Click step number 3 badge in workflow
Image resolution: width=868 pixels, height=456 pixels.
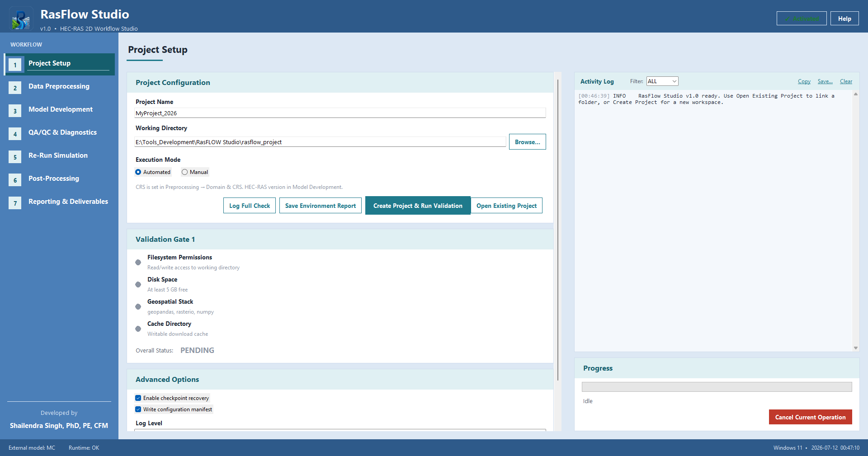(x=15, y=111)
